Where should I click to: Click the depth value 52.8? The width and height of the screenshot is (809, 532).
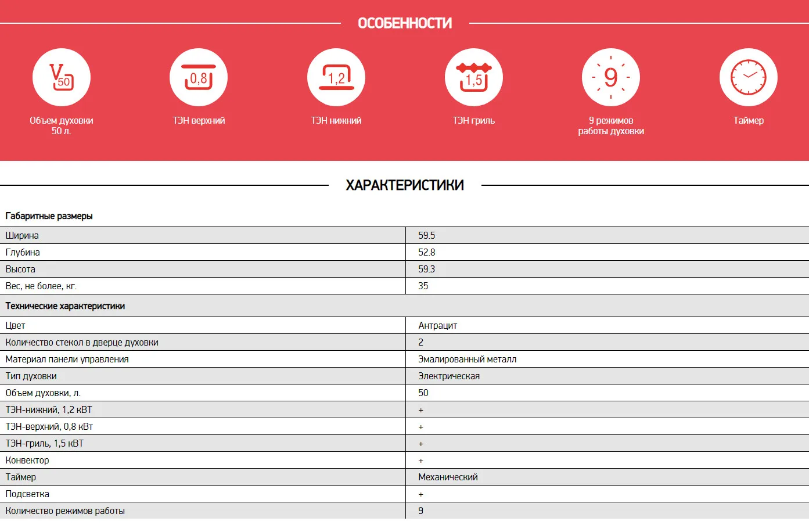pos(427,252)
